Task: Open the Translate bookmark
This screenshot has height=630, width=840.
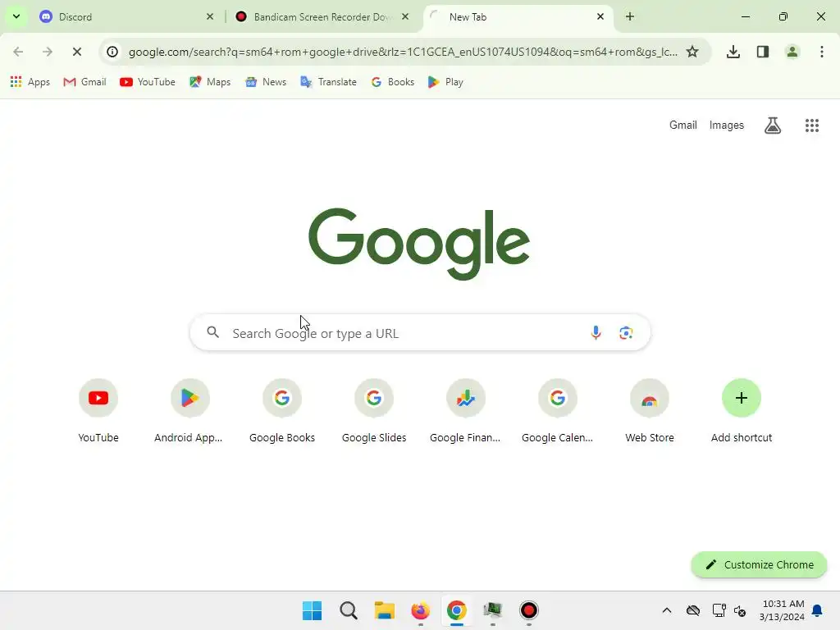Action: (328, 82)
